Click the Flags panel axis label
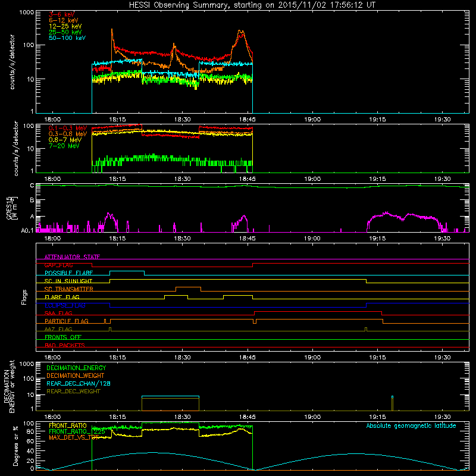The width and height of the screenshot is (476, 476). coord(24,297)
